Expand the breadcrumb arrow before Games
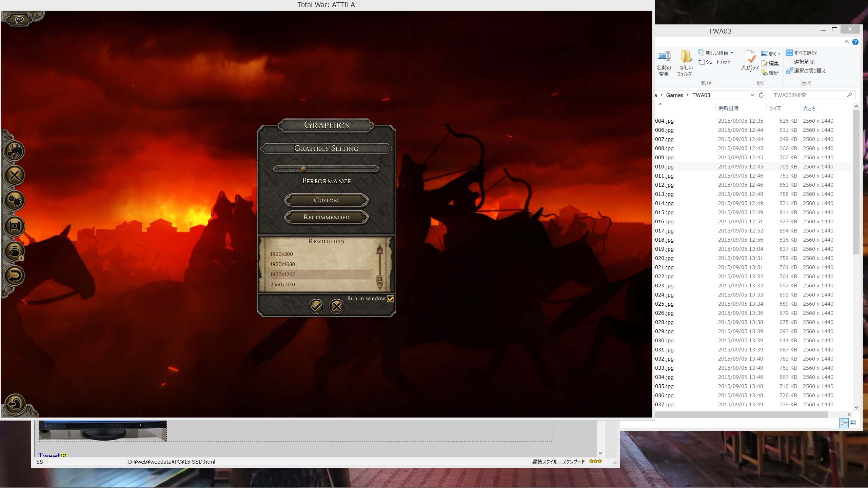Image resolution: width=868 pixels, height=488 pixels. coord(662,95)
